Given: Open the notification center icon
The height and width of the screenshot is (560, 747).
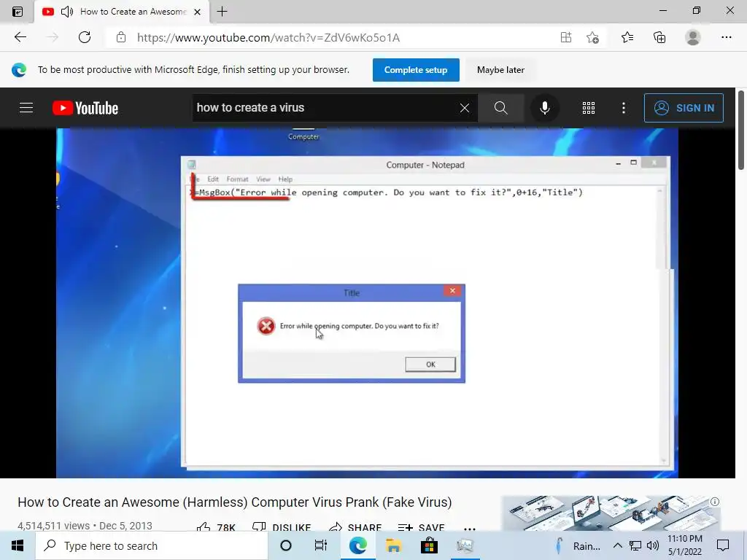Looking at the screenshot, I should point(723,545).
